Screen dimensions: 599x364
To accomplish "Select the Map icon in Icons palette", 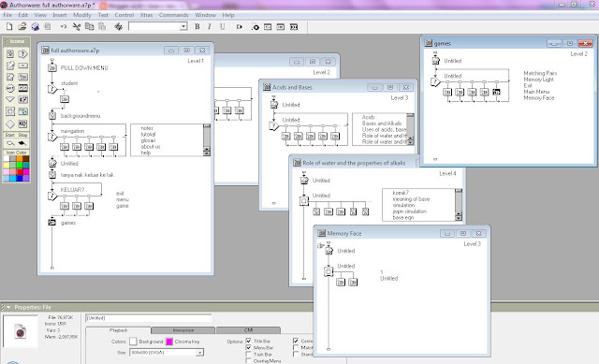I will [x=22, y=77].
